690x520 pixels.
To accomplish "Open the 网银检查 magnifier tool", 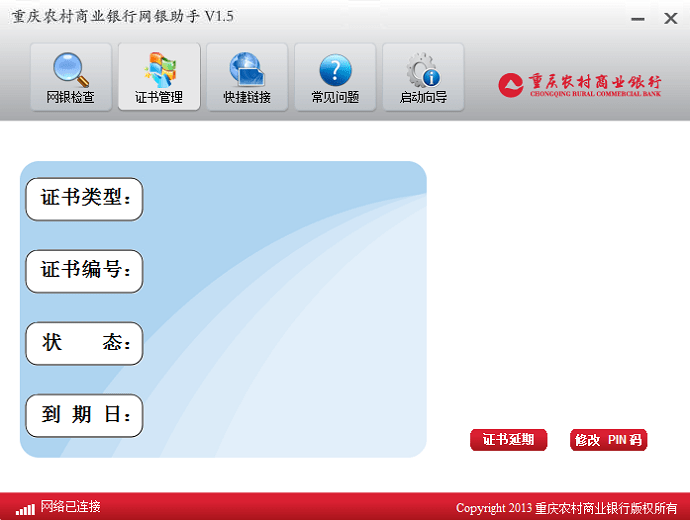I will [x=71, y=77].
